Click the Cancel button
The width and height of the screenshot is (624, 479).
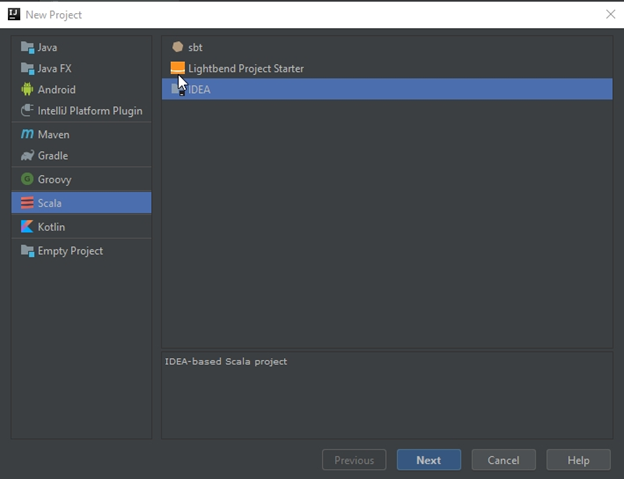pyautogui.click(x=504, y=460)
